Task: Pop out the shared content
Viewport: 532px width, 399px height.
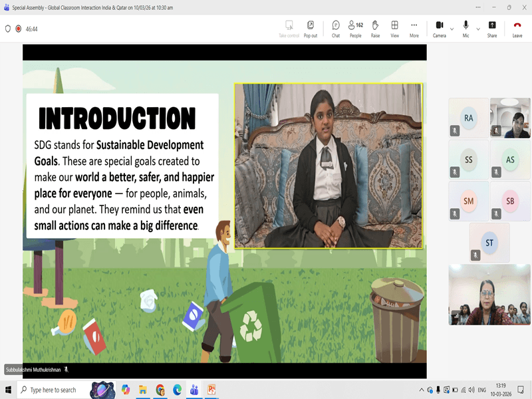Action: click(x=310, y=28)
